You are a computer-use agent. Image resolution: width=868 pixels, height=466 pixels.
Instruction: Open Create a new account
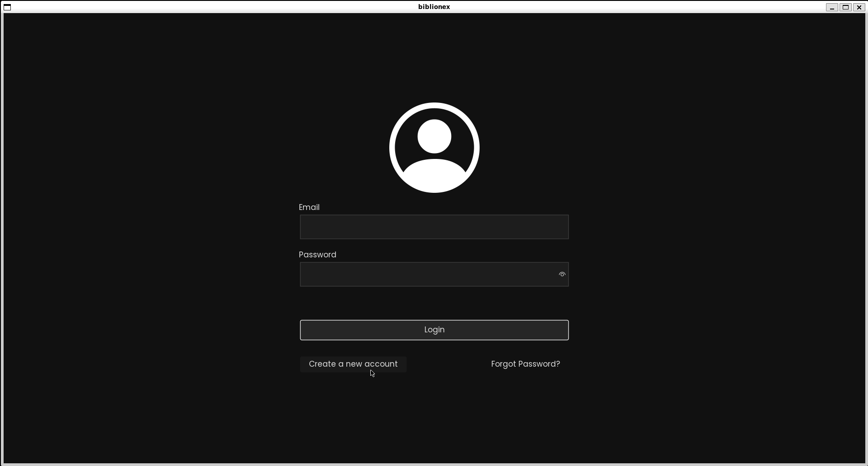coord(353,364)
